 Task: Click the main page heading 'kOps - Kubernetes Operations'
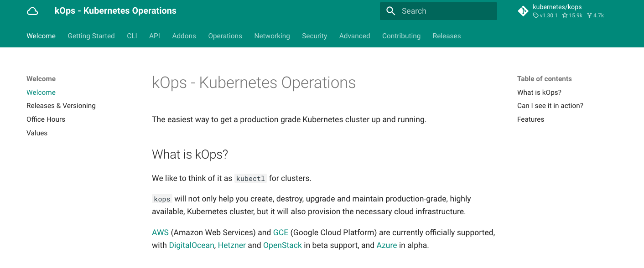254,83
